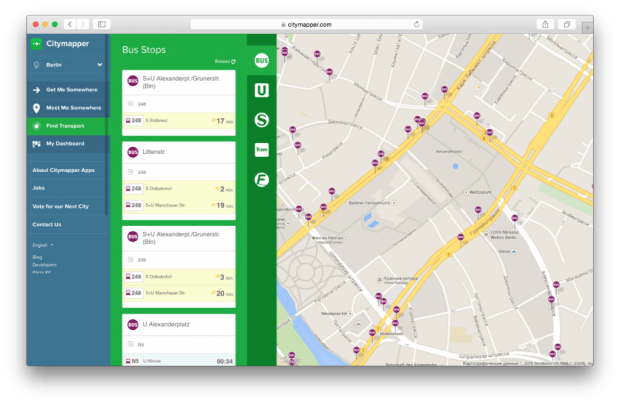Click the Safari share icon

click(x=546, y=24)
